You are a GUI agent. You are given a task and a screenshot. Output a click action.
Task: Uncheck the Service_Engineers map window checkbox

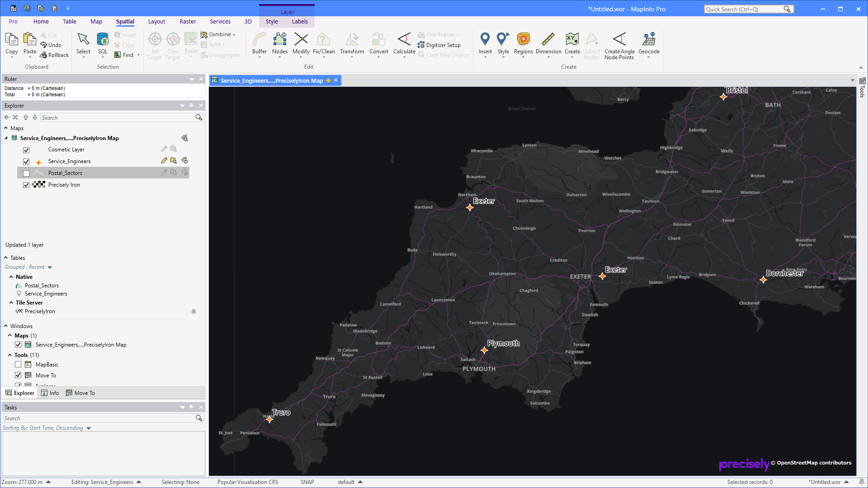[x=18, y=345]
